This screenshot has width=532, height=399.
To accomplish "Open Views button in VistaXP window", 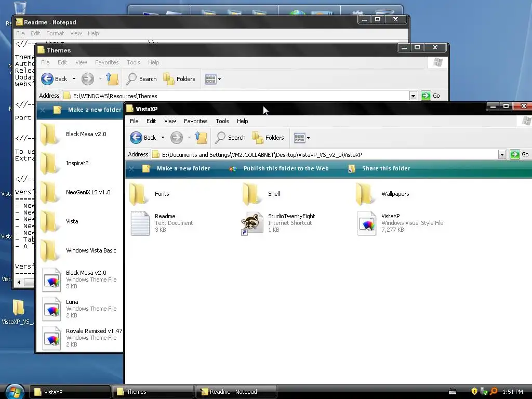I will pyautogui.click(x=299, y=138).
